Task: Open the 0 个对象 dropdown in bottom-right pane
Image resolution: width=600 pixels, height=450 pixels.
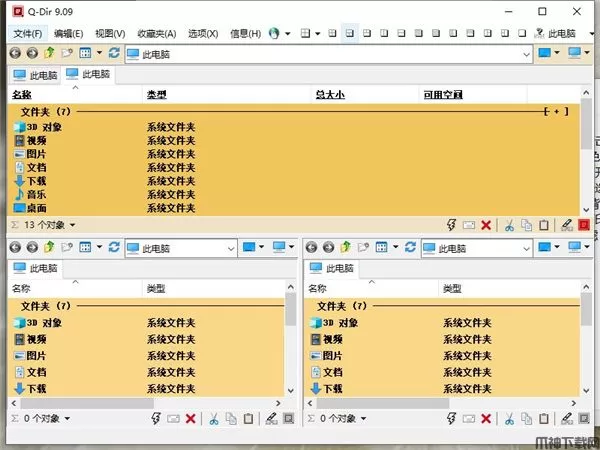Action: (363, 419)
